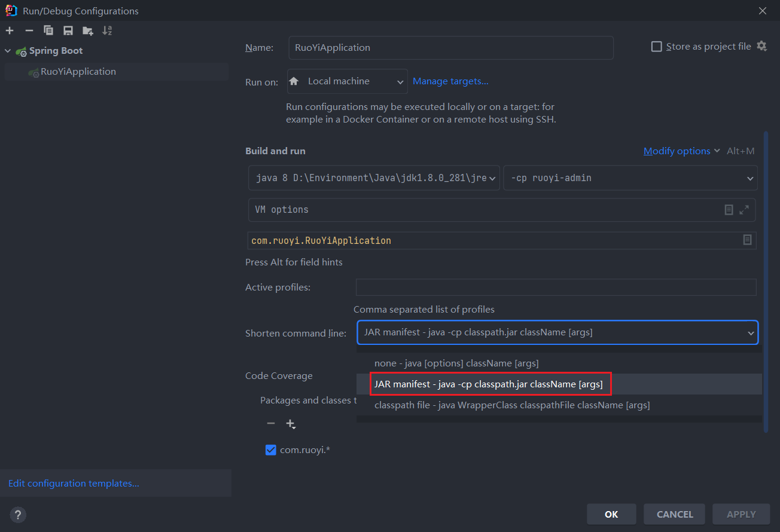Click the main class browse icon
The height and width of the screenshot is (532, 780).
pos(747,240)
